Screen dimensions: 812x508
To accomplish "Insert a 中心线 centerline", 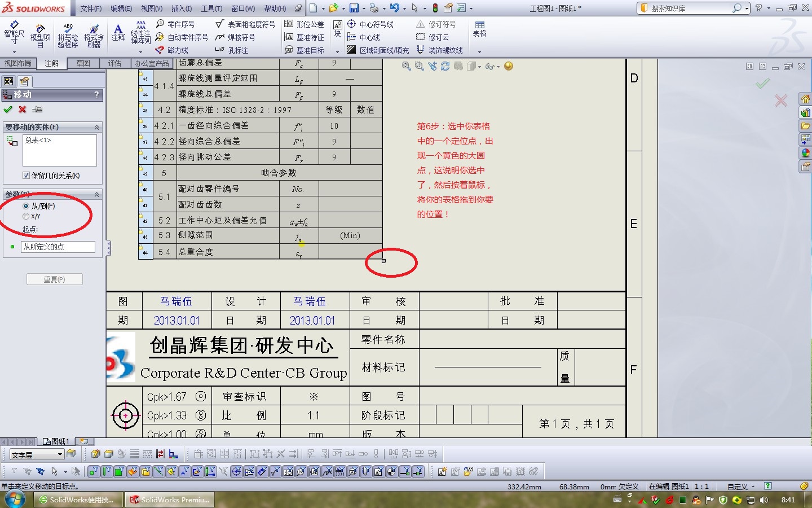I will click(363, 37).
